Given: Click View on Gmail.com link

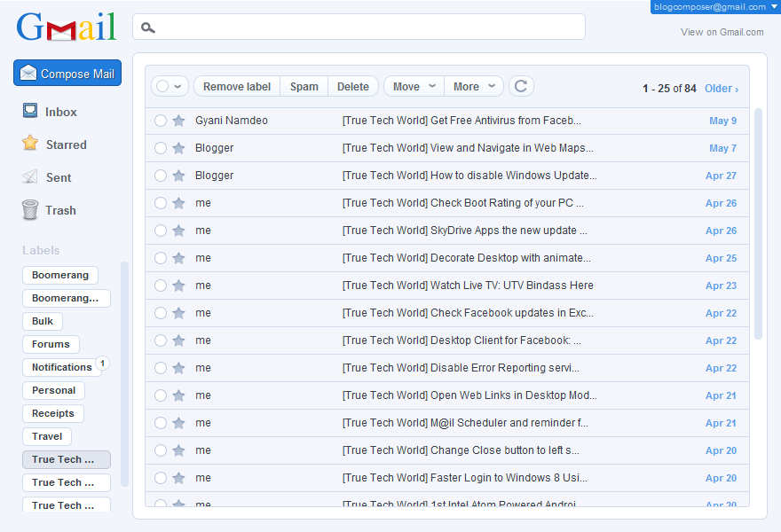Looking at the screenshot, I should tap(722, 32).
